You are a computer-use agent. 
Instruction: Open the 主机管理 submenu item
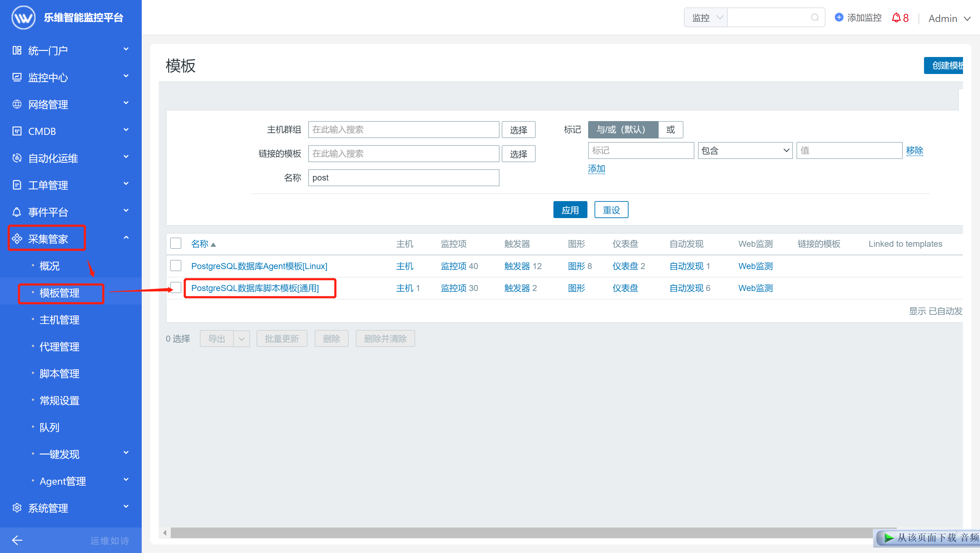tap(60, 320)
